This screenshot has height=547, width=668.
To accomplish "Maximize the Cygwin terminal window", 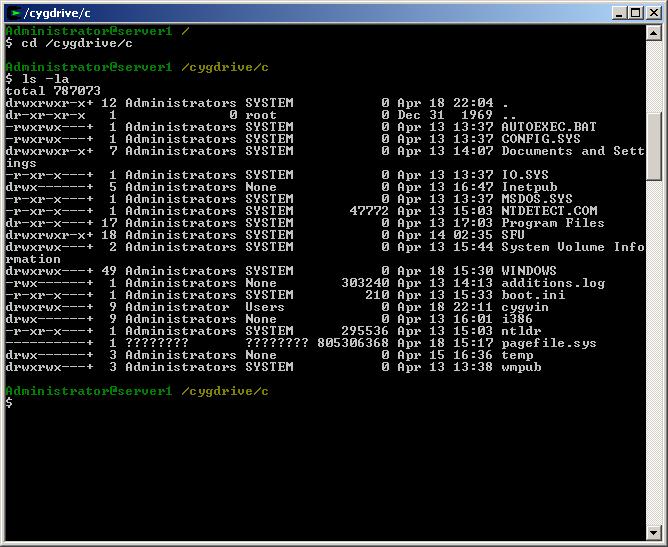I will (636, 12).
